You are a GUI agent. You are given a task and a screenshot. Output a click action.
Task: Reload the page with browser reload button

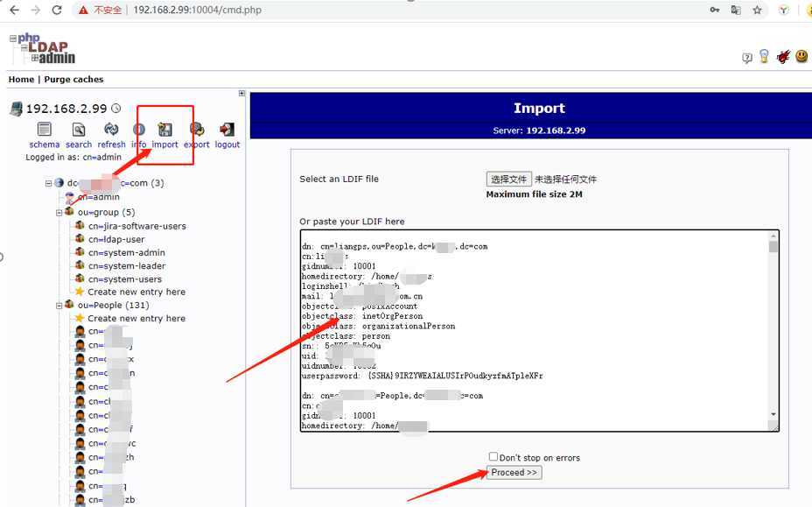[57, 10]
